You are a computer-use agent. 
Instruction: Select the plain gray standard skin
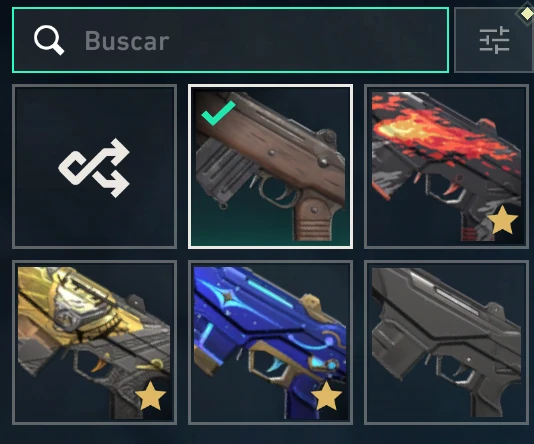(446, 343)
